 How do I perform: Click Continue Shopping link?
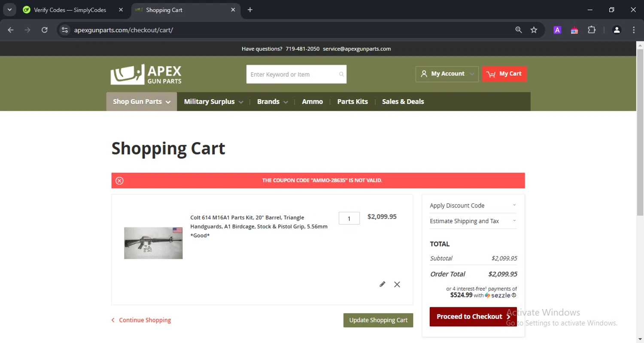pyautogui.click(x=141, y=320)
